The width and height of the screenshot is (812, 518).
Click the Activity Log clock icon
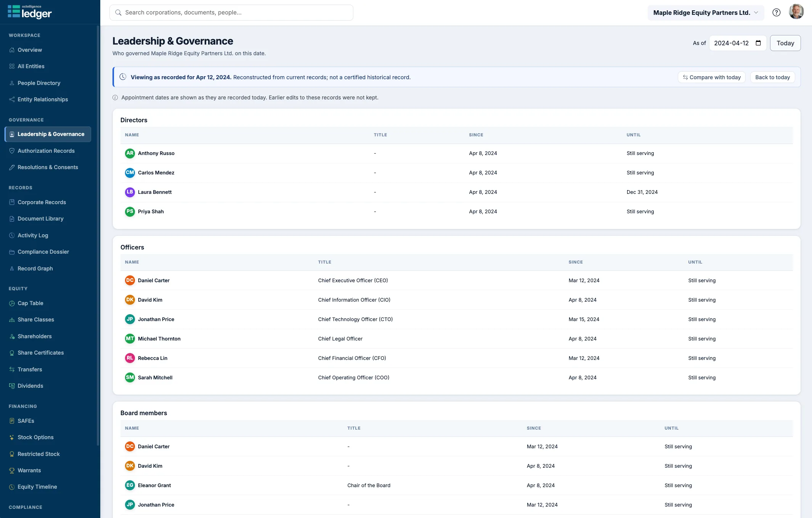pos(12,235)
